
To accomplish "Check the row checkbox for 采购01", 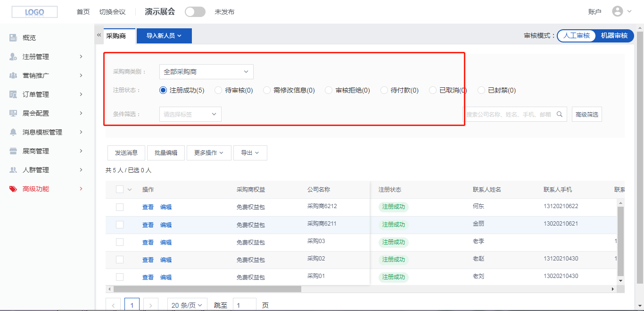I will [x=120, y=277].
